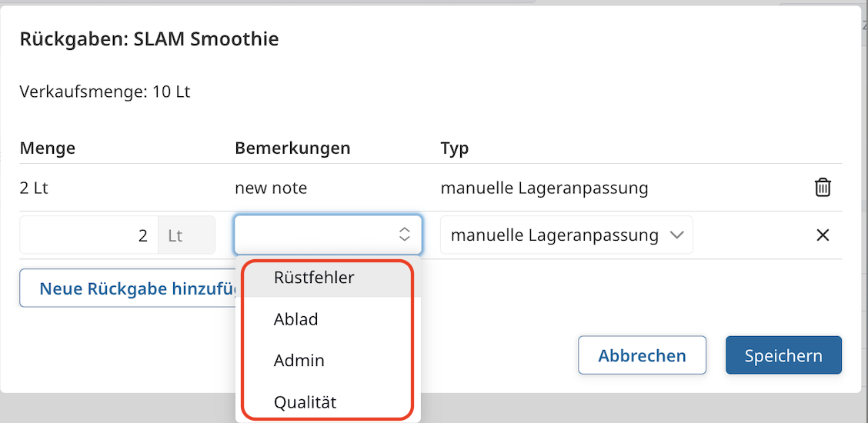The image size is (868, 423).
Task: Cancel the dialog with Abbrechen
Action: tap(642, 355)
